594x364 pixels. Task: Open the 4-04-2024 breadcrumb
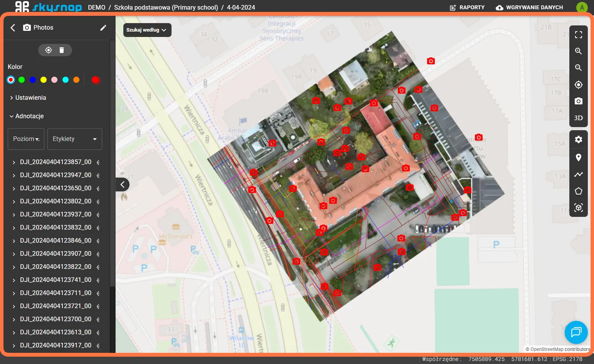(x=241, y=7)
